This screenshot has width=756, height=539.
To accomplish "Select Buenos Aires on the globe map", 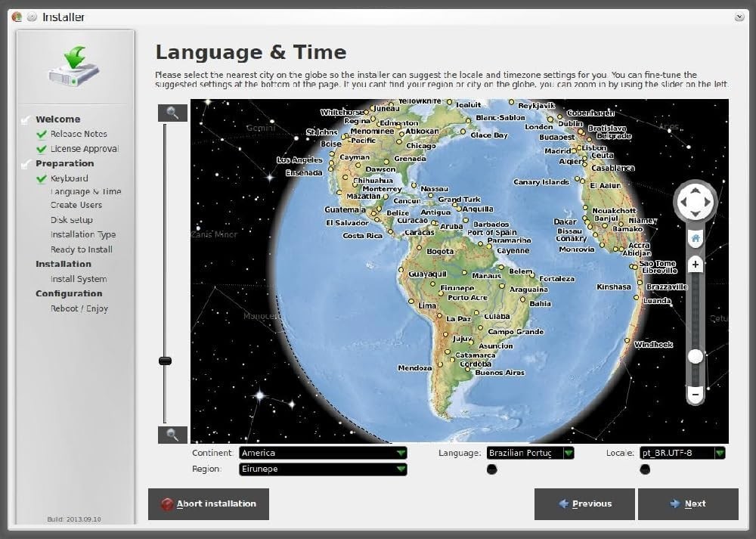I will pos(500,372).
